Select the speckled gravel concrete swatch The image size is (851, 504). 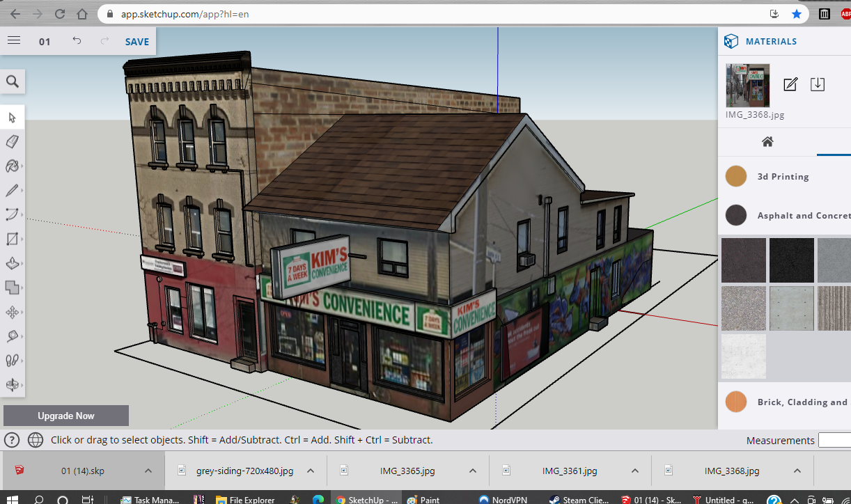pos(744,308)
